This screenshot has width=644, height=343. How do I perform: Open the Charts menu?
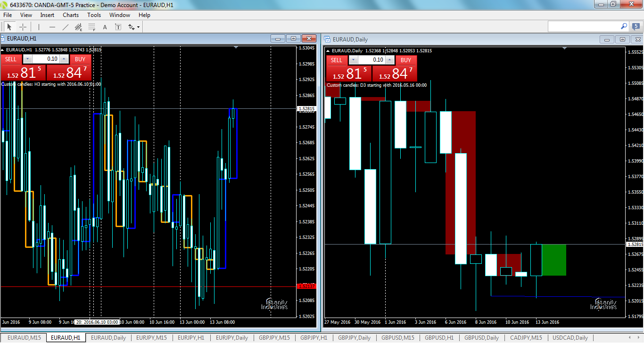pyautogui.click(x=71, y=15)
